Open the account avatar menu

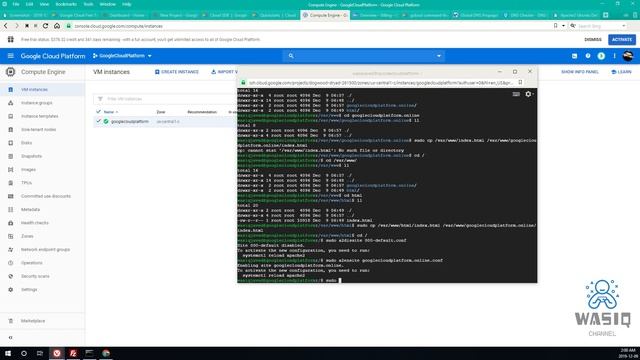point(628,56)
